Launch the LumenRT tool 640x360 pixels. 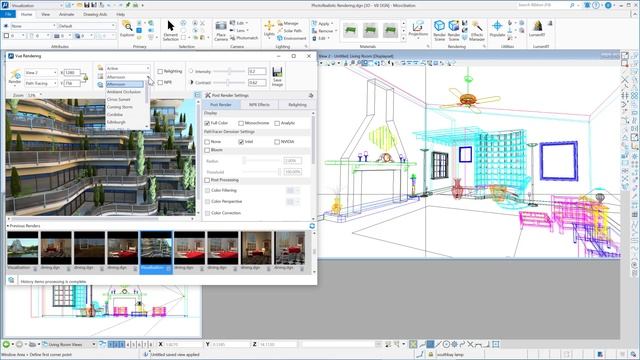[x=537, y=29]
